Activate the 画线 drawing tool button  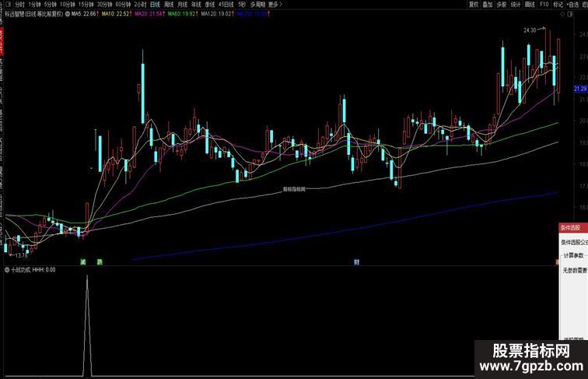pos(530,5)
